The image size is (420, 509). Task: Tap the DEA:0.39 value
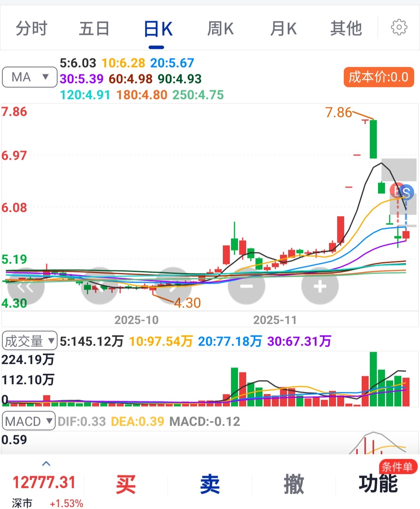point(138,422)
